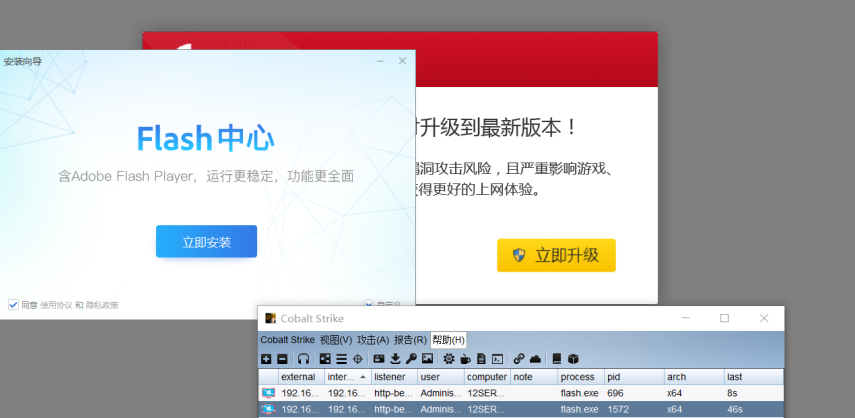Click the coffee cup Java applet icon

click(x=465, y=359)
